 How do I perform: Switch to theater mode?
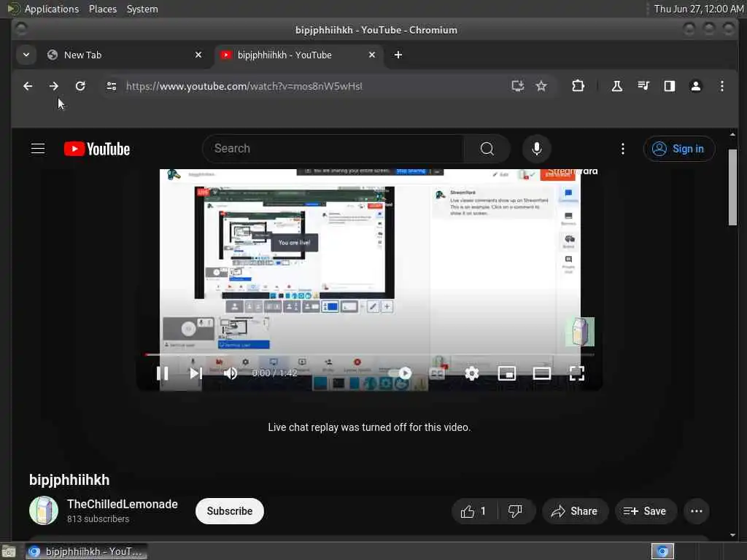coord(542,373)
